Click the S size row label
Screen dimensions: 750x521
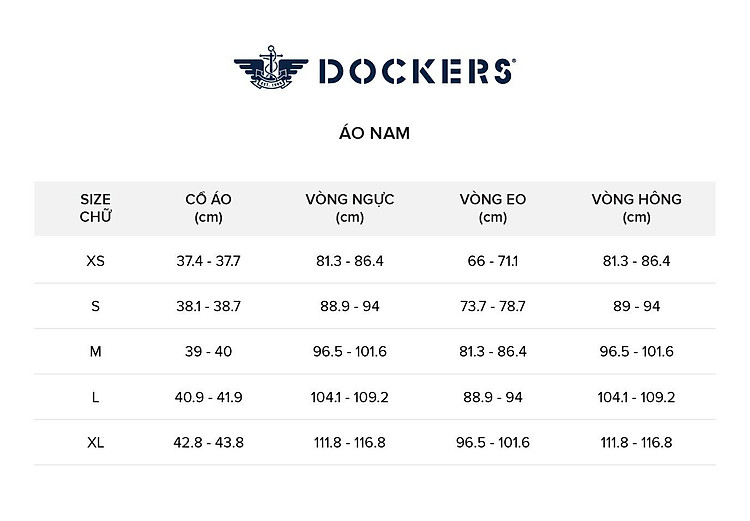pos(95,306)
